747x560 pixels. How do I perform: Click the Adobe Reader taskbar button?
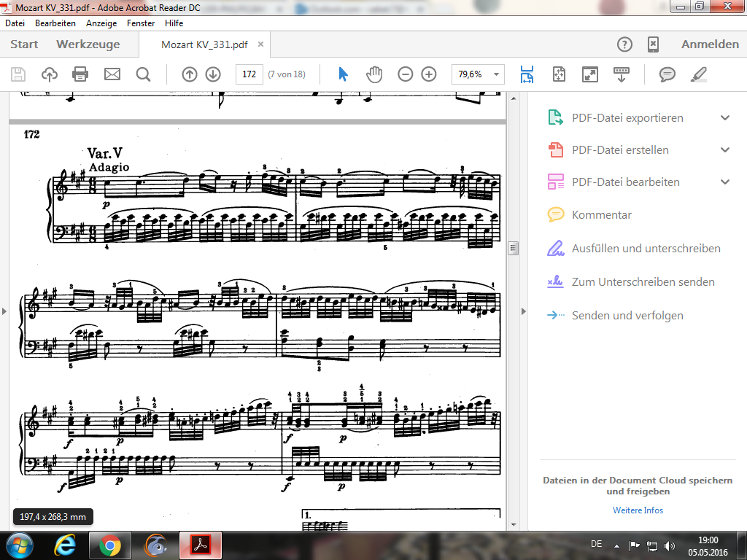tap(200, 545)
